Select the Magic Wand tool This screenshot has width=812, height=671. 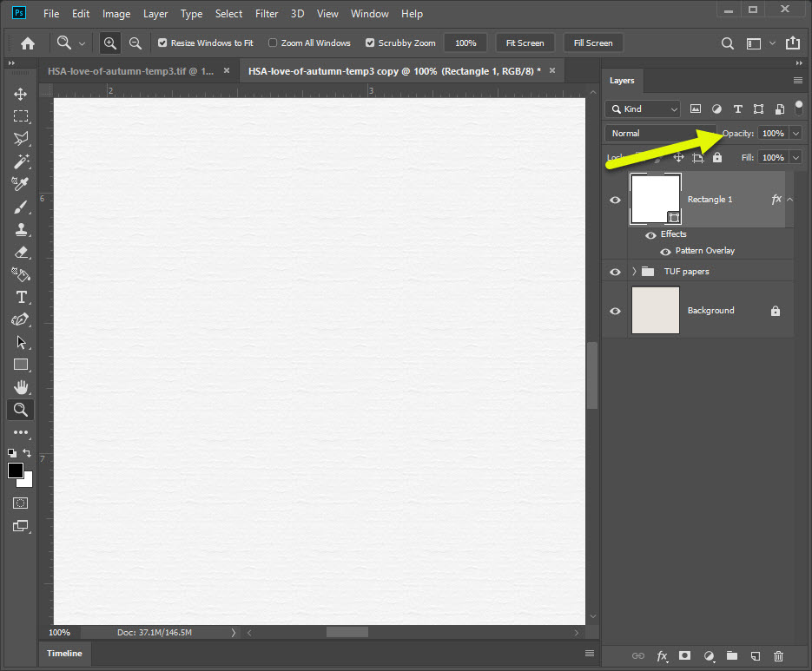pyautogui.click(x=21, y=161)
